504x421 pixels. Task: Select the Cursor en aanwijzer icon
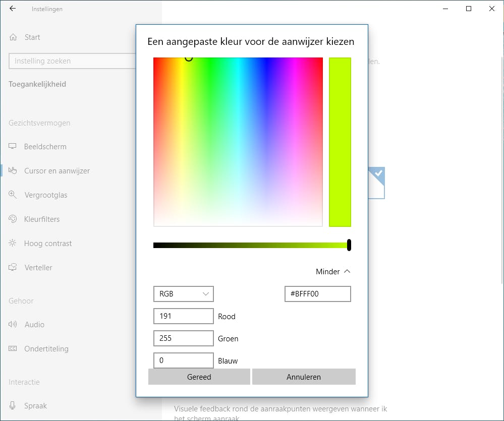(x=13, y=170)
